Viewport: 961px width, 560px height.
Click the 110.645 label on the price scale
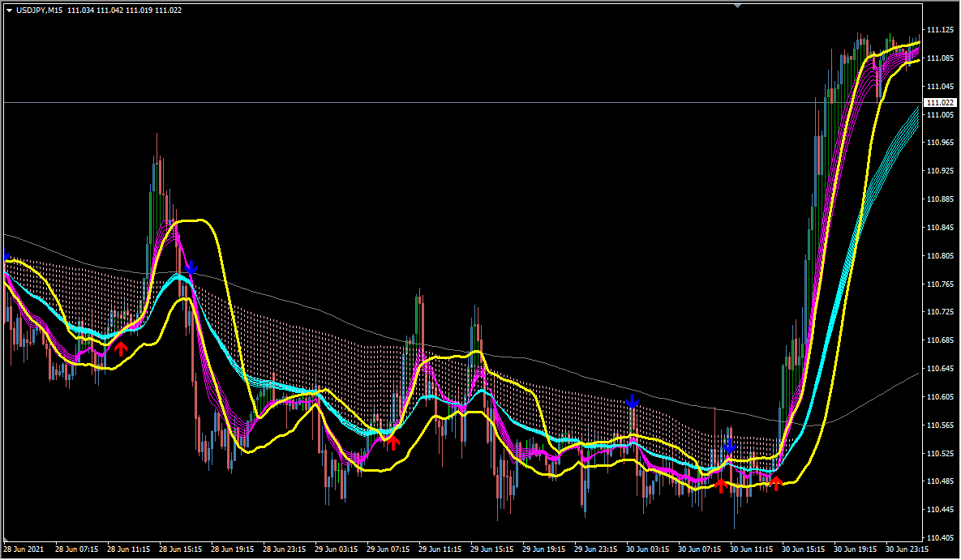[x=940, y=369]
